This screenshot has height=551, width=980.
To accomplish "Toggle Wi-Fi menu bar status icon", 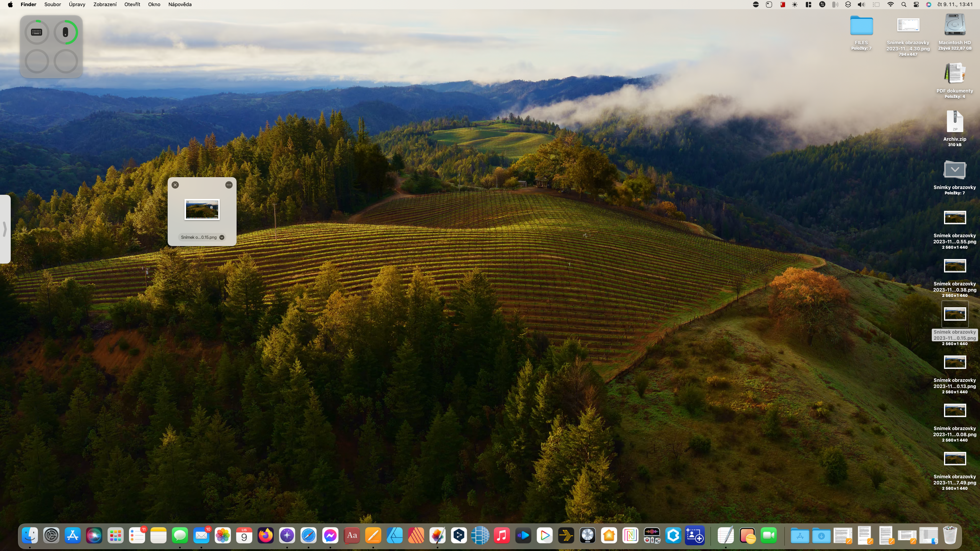I will (890, 5).
